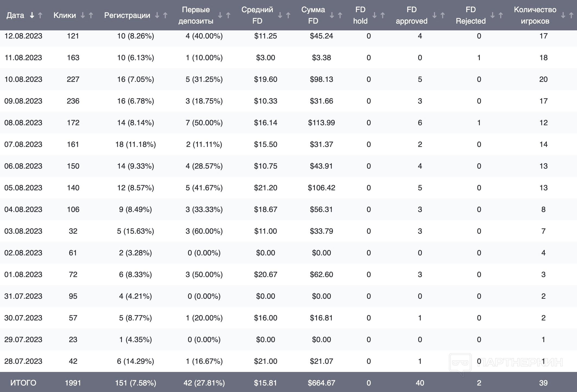The height and width of the screenshot is (392, 577).
Task: Select the 12.08.2023 date cell
Action: click(x=23, y=36)
